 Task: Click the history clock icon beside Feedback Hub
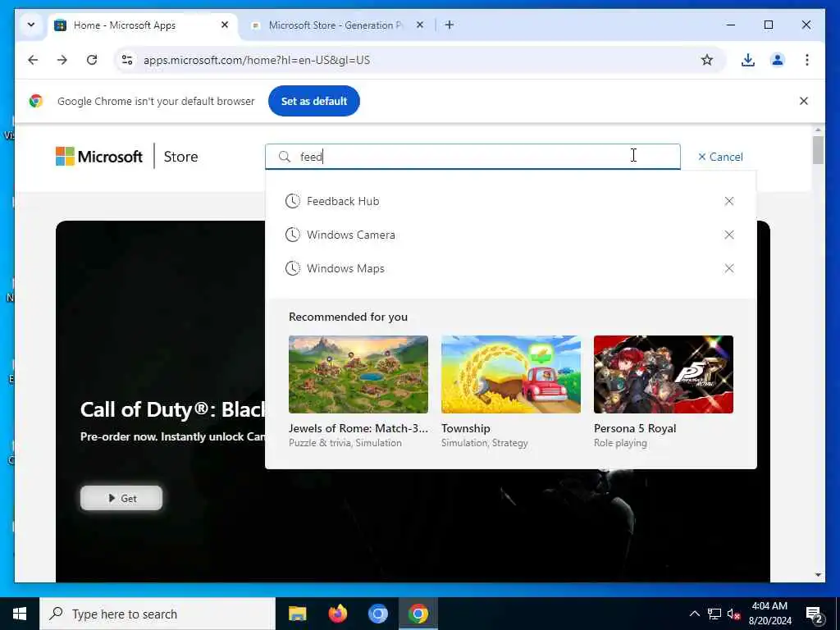[293, 201]
